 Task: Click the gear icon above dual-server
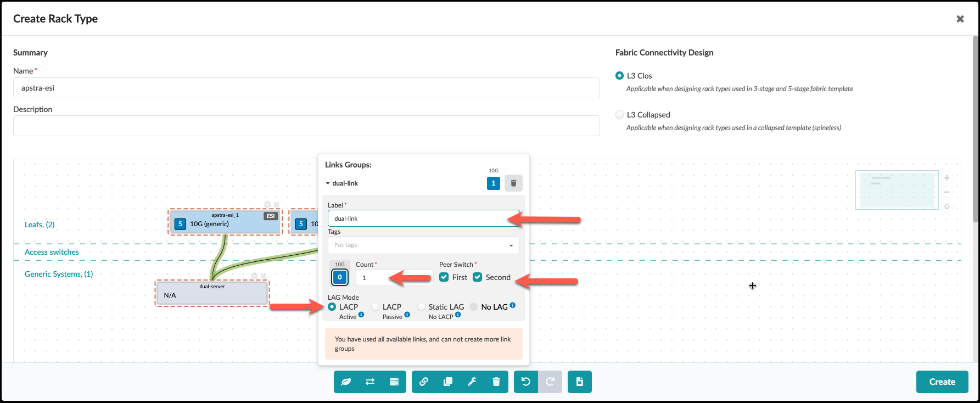(x=254, y=276)
